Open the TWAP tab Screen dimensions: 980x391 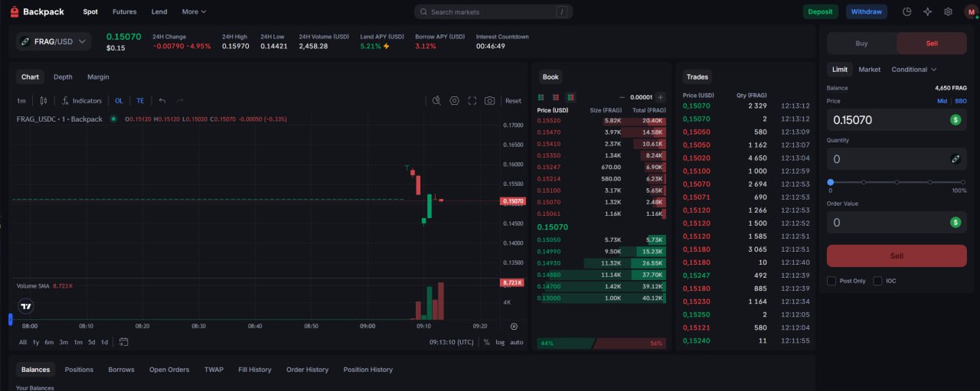(x=214, y=370)
